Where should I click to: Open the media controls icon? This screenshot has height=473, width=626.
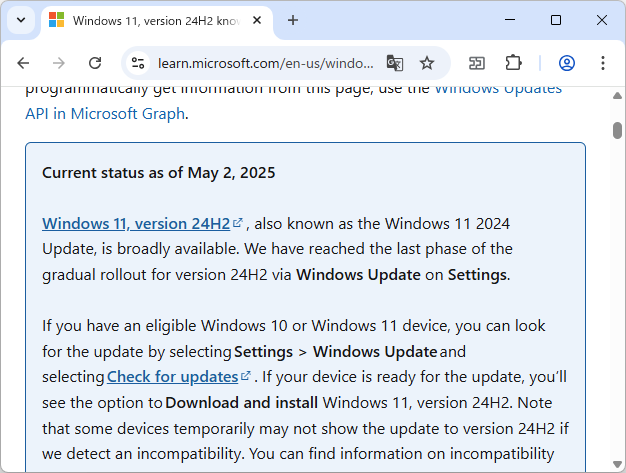[477, 63]
